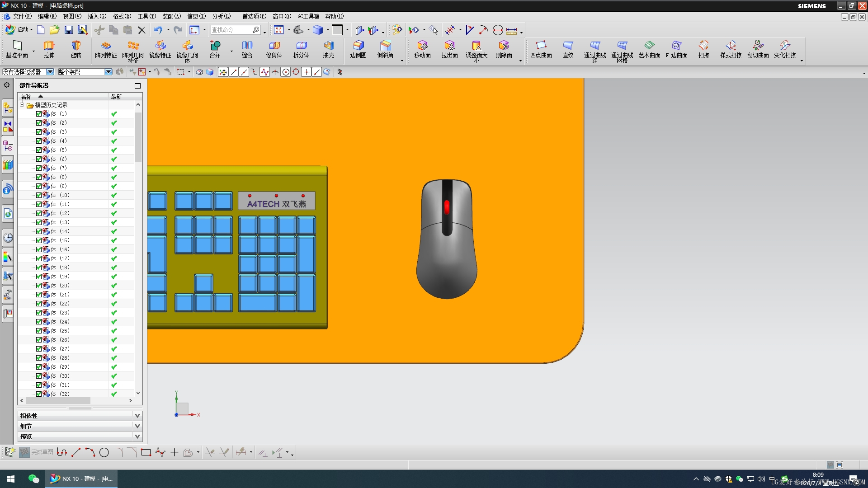The height and width of the screenshot is (488, 868).
Task: Expand the 相依性 panel section
Action: tap(137, 416)
